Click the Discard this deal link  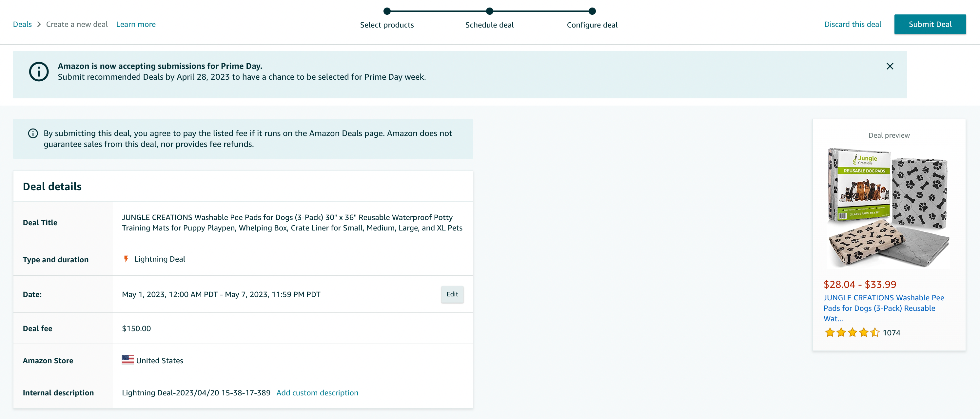point(853,24)
